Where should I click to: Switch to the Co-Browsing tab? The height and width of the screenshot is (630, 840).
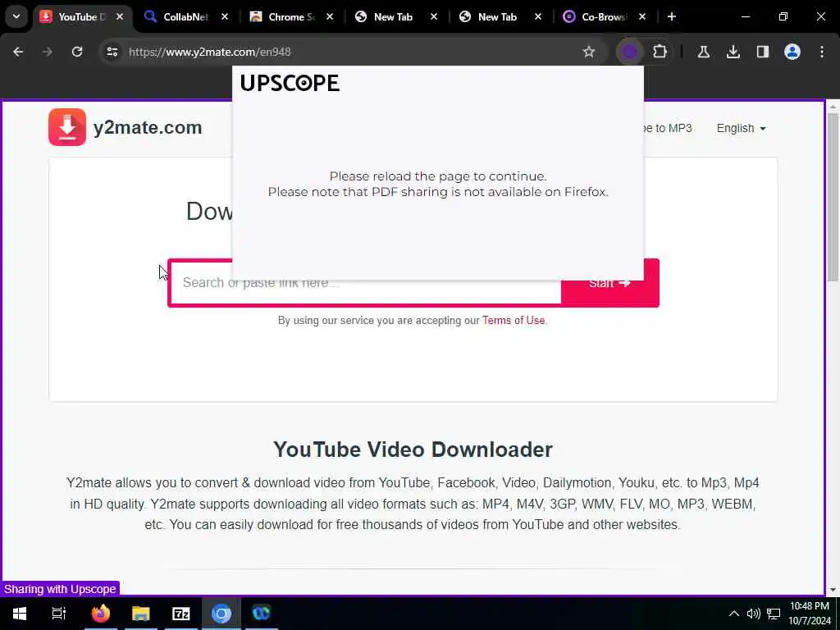click(604, 17)
